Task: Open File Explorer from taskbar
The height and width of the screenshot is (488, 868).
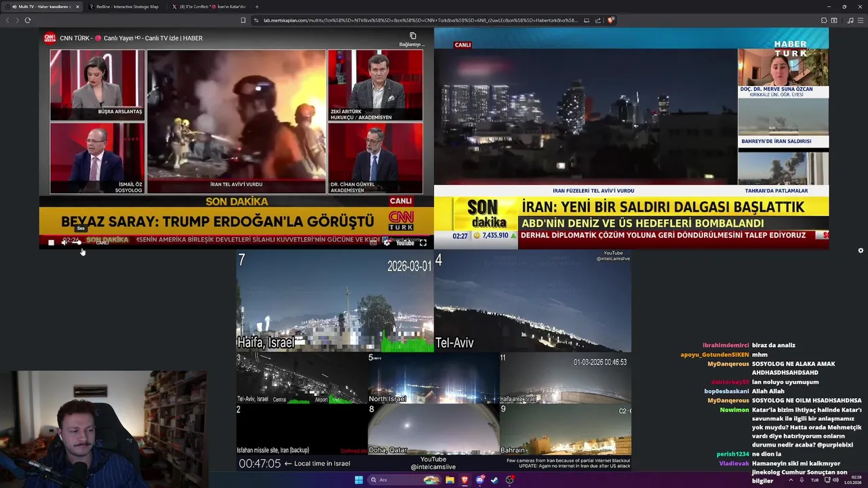Action: click(450, 480)
